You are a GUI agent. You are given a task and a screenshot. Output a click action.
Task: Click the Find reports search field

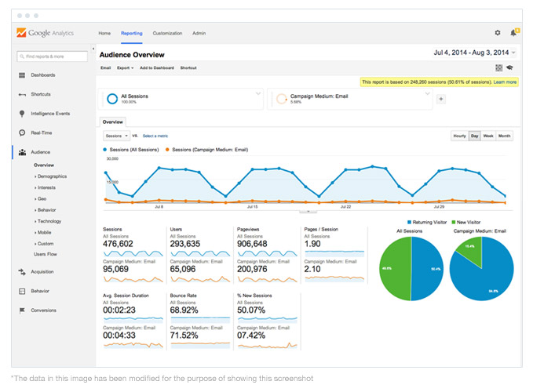coord(52,56)
